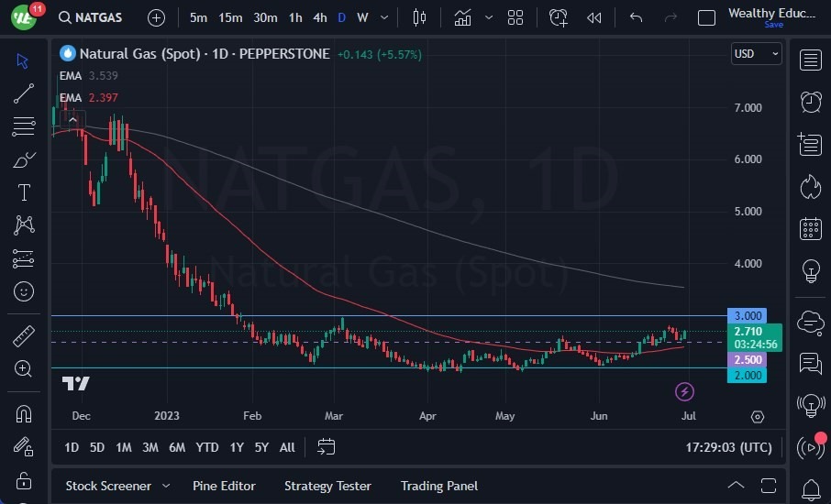The image size is (831, 504).
Task: Start bar replay mode
Action: pyautogui.click(x=594, y=17)
